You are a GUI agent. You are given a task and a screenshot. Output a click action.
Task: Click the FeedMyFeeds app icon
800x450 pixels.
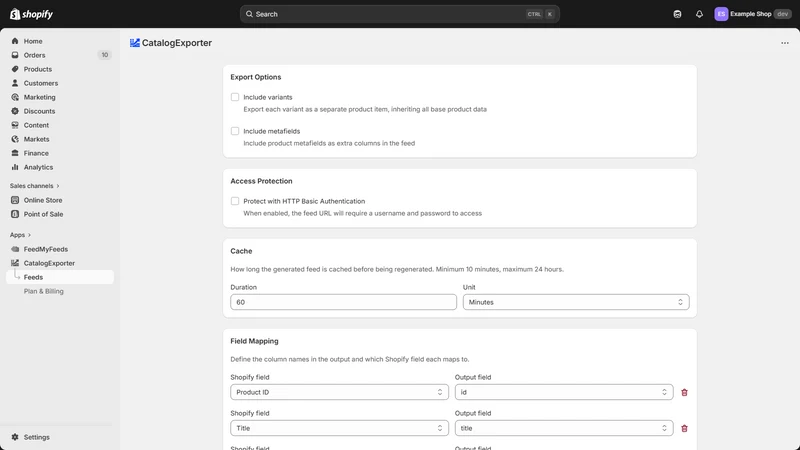pyautogui.click(x=15, y=249)
